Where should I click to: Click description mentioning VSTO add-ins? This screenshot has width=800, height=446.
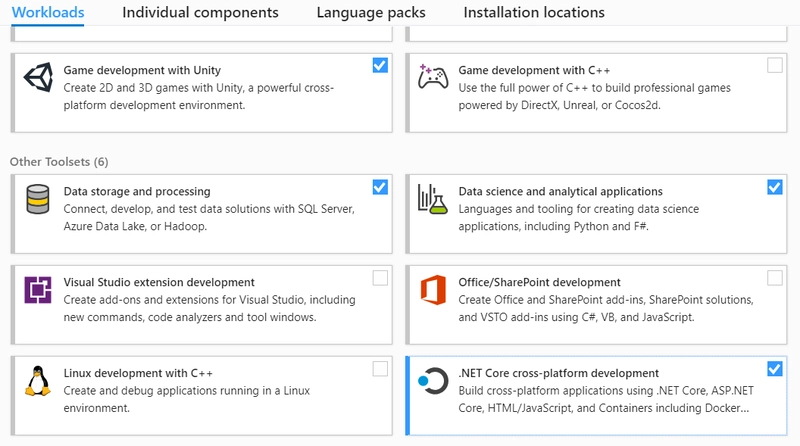click(x=606, y=309)
